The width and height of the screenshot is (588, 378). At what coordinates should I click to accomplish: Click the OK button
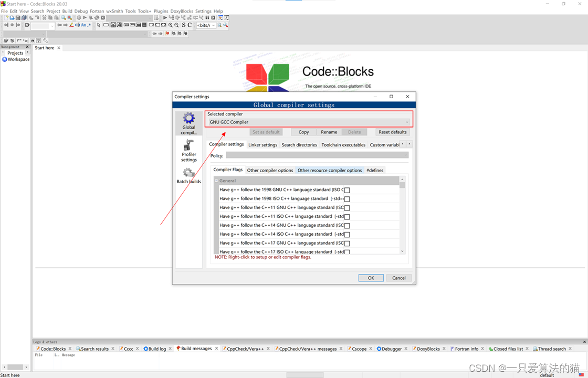tap(371, 278)
